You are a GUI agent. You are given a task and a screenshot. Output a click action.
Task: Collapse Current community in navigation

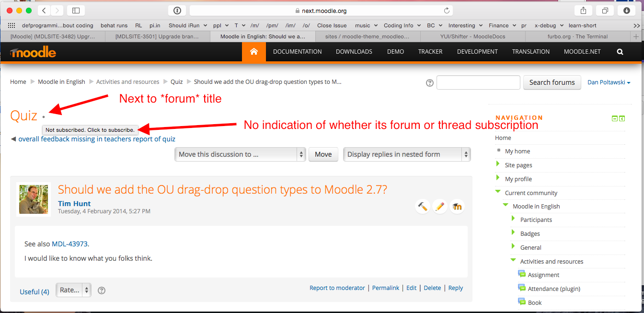coord(498,192)
